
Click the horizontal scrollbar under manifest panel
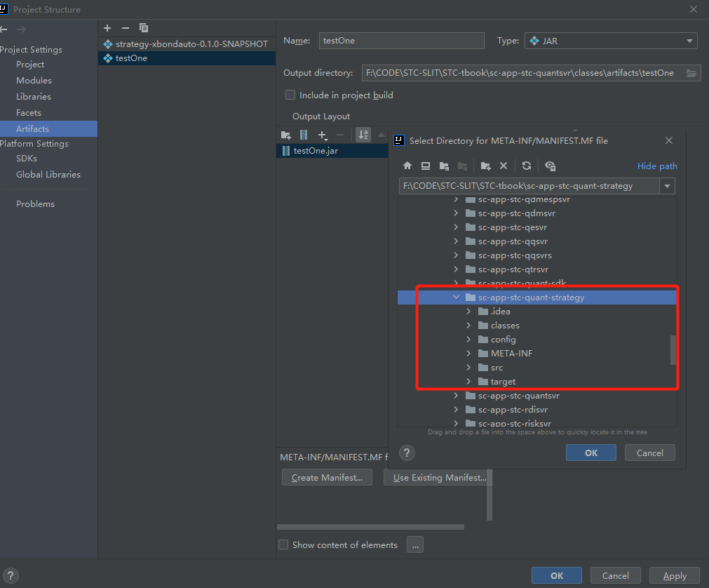[x=370, y=527]
